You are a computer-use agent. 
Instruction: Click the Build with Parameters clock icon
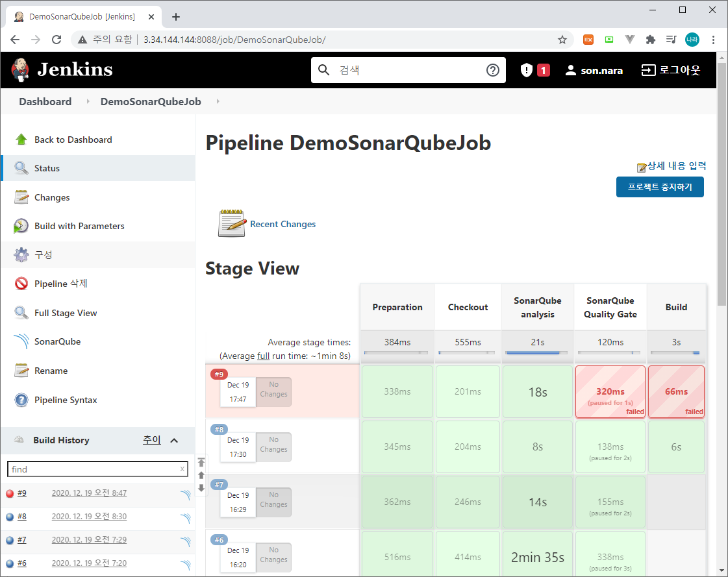click(21, 226)
